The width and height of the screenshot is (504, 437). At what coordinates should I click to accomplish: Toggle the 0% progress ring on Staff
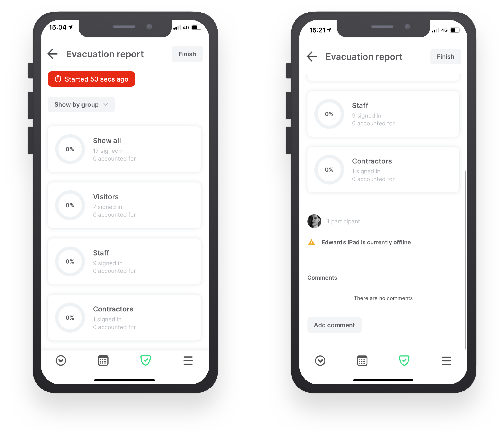tap(70, 261)
